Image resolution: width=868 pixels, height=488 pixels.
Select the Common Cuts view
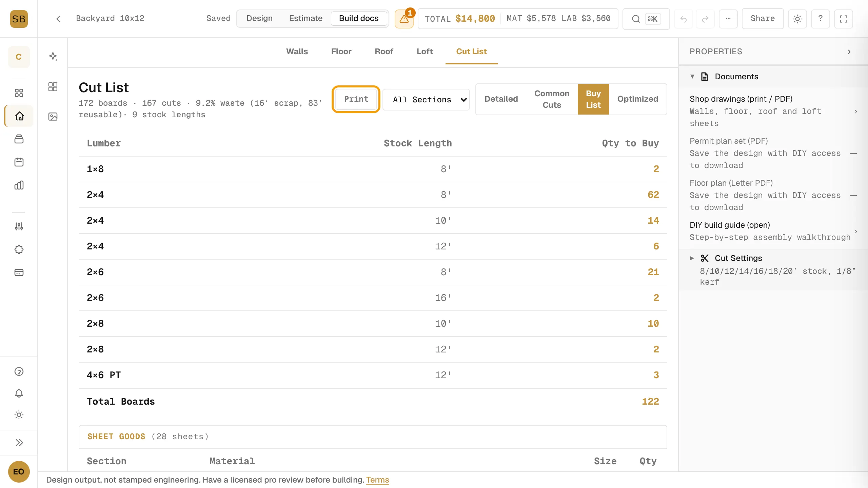pyautogui.click(x=552, y=99)
